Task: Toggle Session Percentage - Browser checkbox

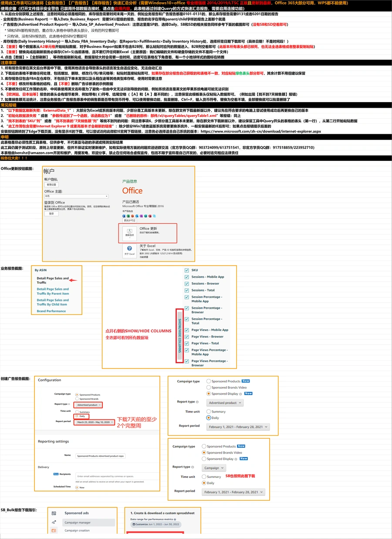Action: [x=187, y=308]
